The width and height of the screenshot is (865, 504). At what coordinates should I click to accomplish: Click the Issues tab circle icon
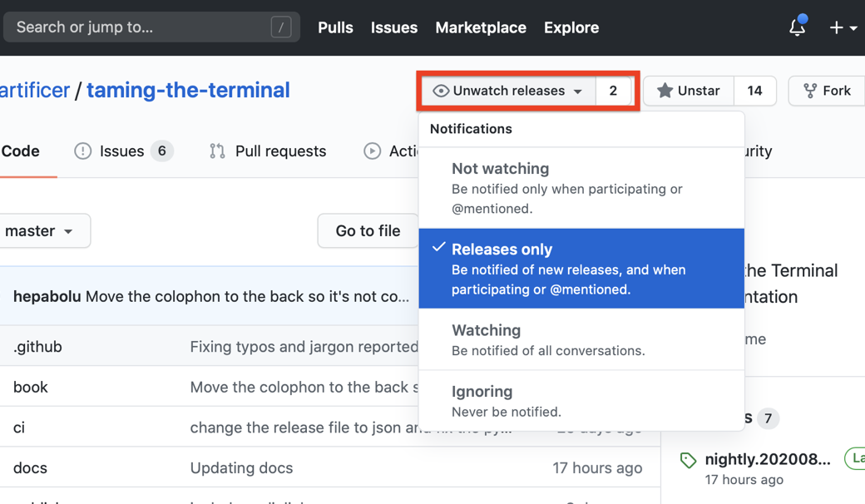pos(82,151)
